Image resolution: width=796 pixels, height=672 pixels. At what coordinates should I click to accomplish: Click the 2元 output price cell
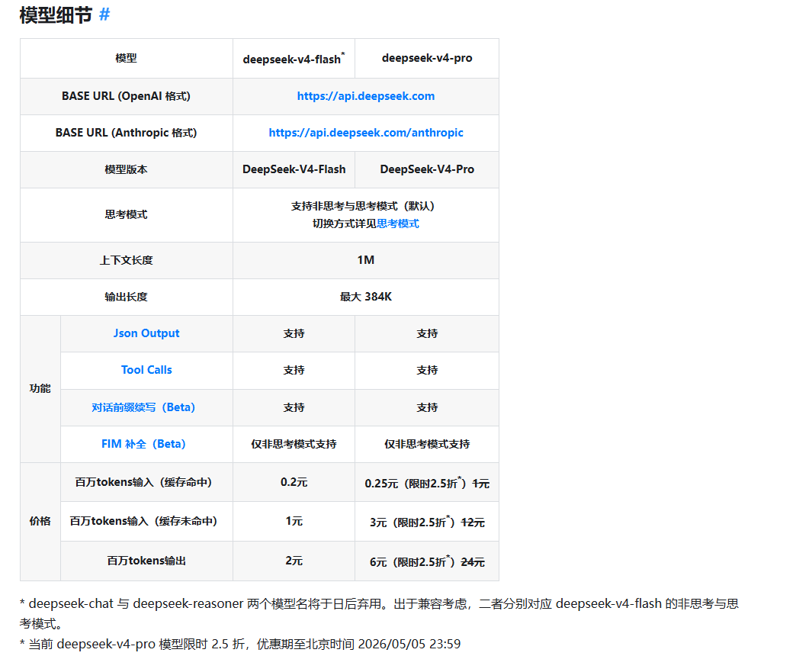coord(294,561)
